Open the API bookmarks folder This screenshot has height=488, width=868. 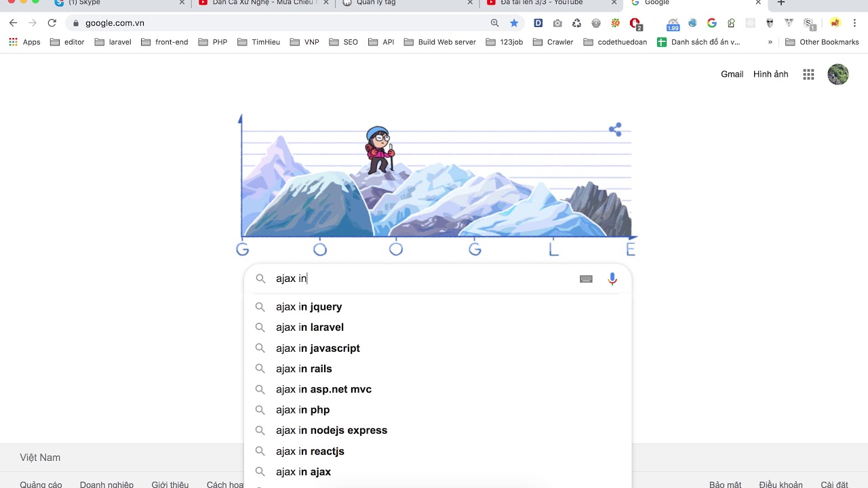382,42
